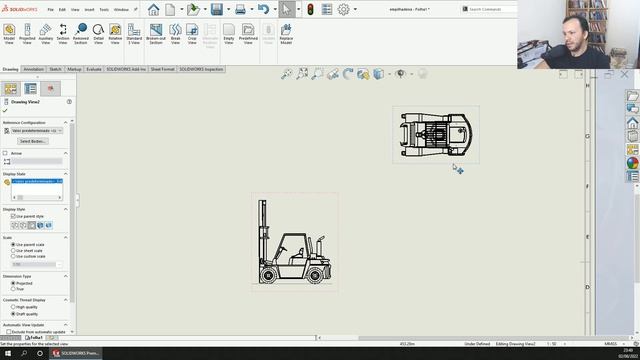
Task: Insert a Predefined View
Action: (x=248, y=34)
